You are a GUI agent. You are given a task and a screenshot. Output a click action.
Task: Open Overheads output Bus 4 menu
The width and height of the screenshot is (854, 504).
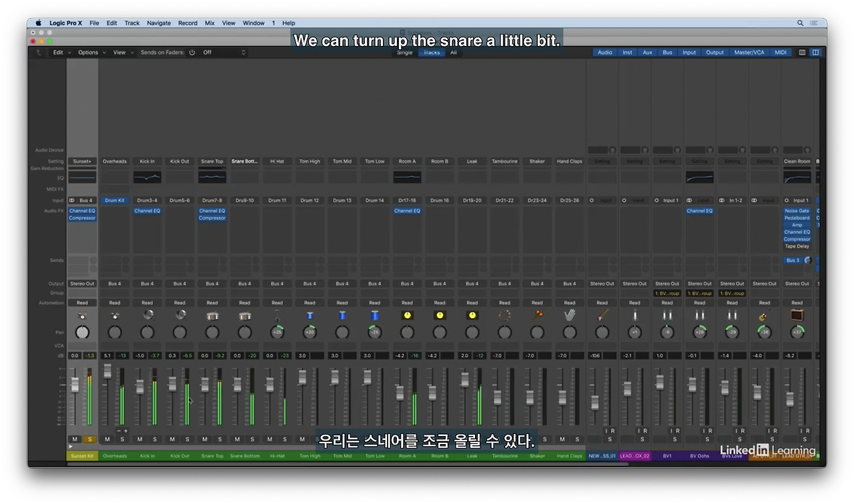pos(115,283)
